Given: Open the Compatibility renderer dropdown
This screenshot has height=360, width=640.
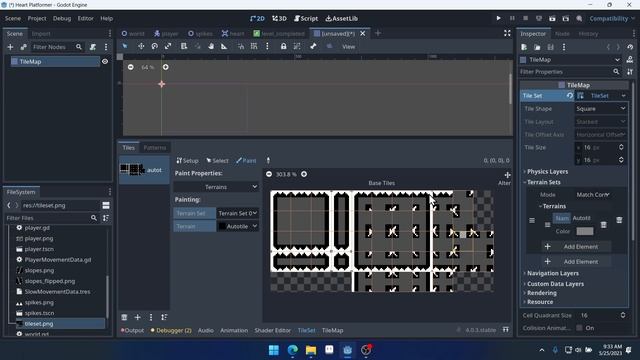Looking at the screenshot, I should [612, 18].
